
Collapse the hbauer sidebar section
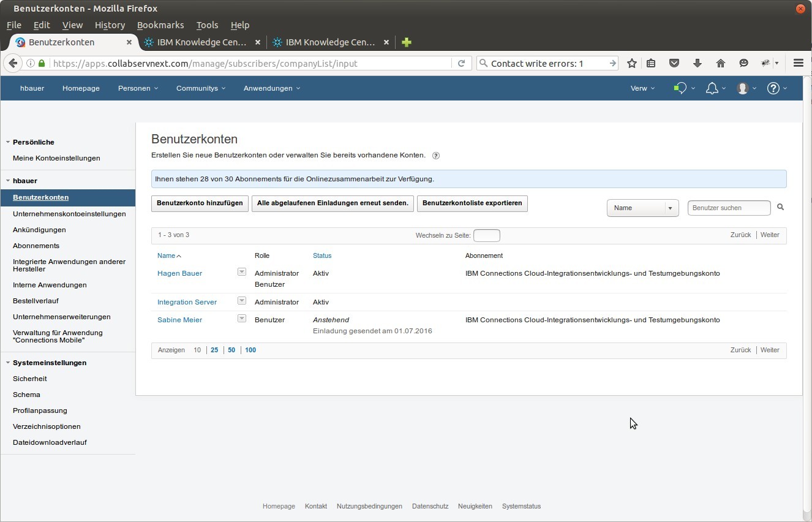8,181
